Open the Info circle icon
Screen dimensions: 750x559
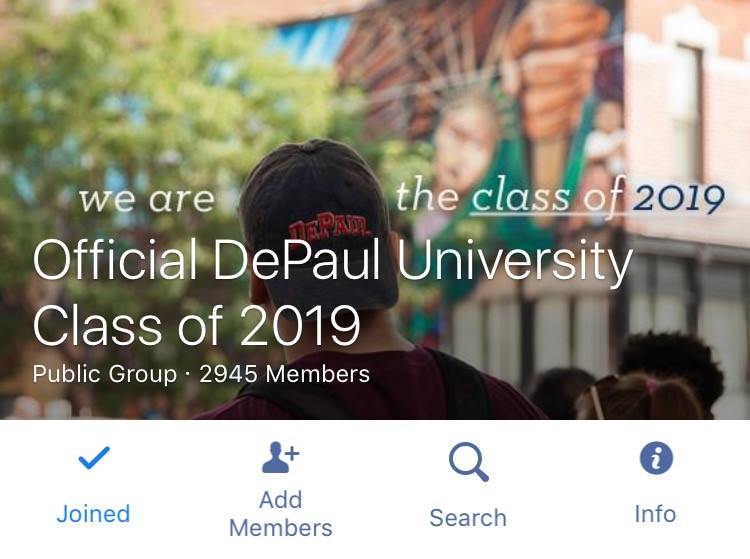(x=656, y=459)
